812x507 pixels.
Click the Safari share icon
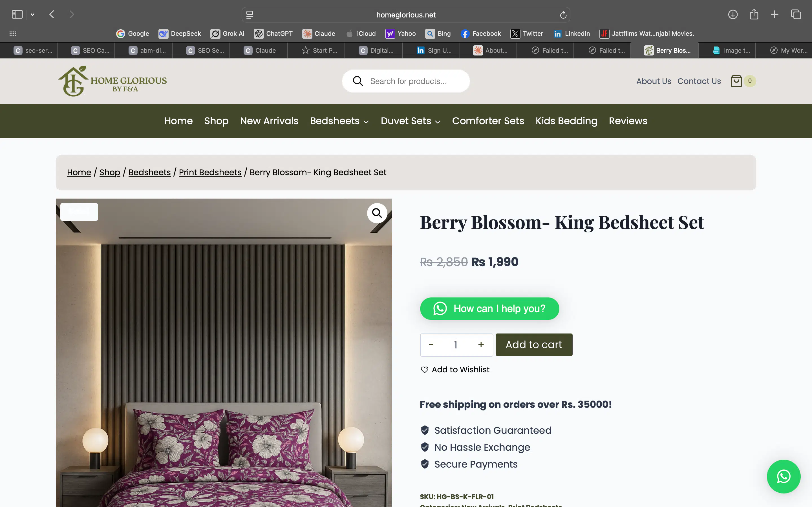[754, 14]
